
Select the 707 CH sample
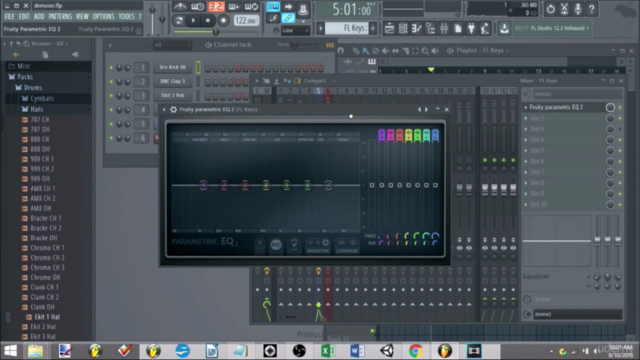39,120
